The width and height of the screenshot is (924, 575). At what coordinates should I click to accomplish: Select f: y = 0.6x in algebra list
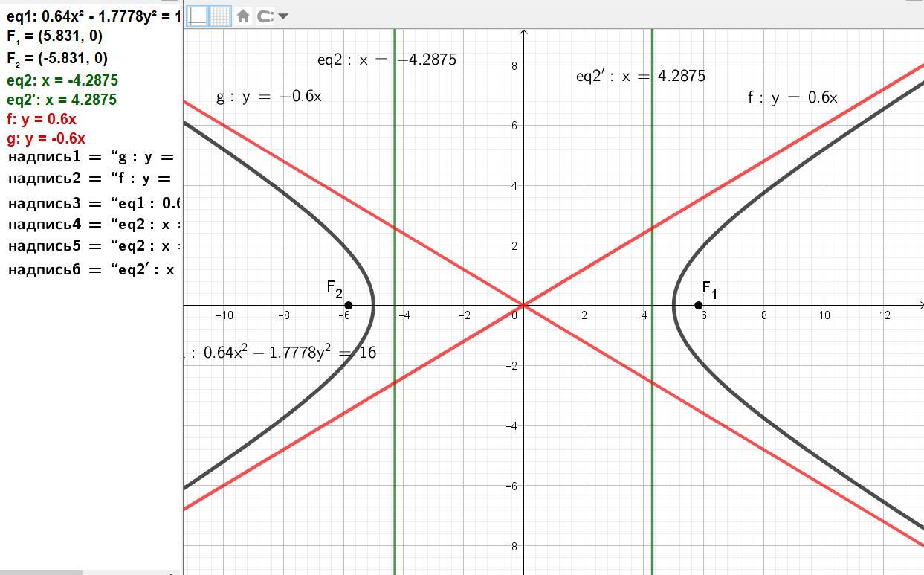(42, 119)
